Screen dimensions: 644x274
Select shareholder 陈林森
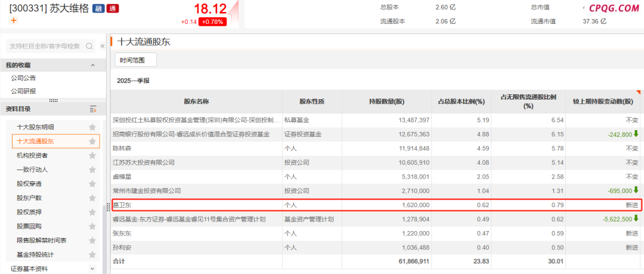pyautogui.click(x=122, y=149)
